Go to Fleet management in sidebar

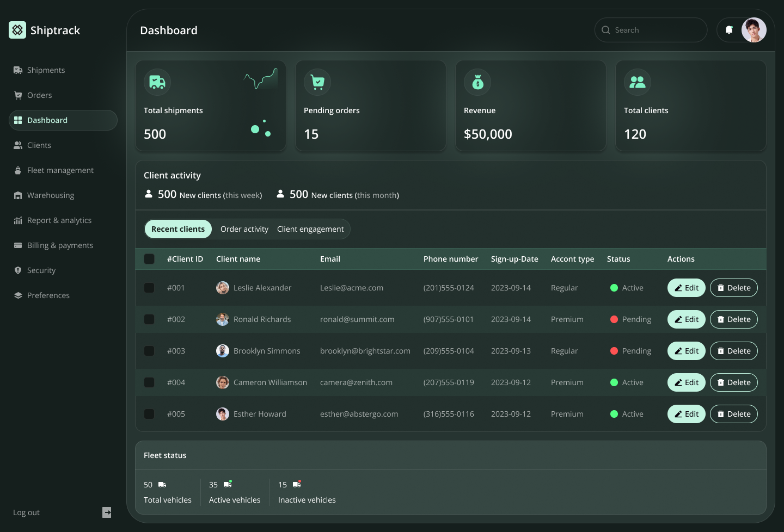(x=60, y=170)
